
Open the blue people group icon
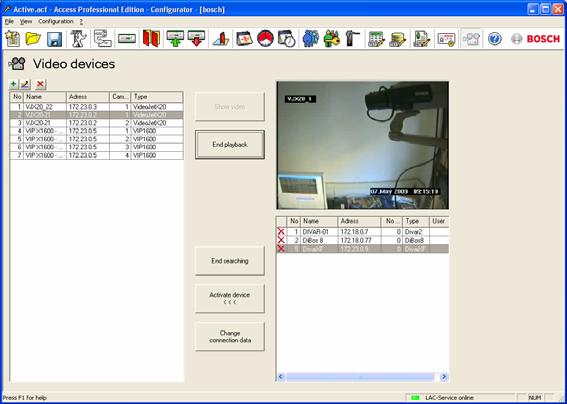(x=311, y=38)
